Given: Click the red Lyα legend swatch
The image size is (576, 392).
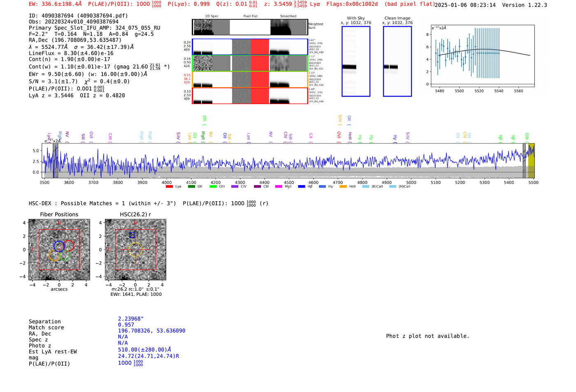Looking at the screenshot, I should point(169,187).
